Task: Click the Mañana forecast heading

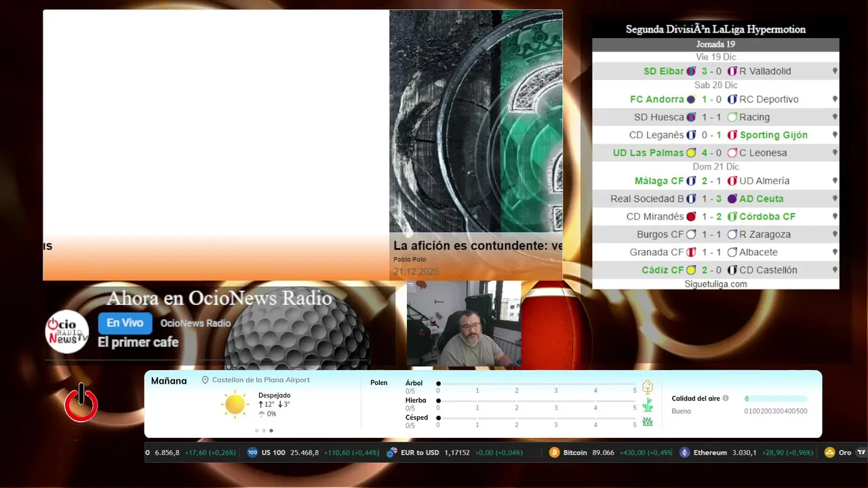Action: point(169,381)
